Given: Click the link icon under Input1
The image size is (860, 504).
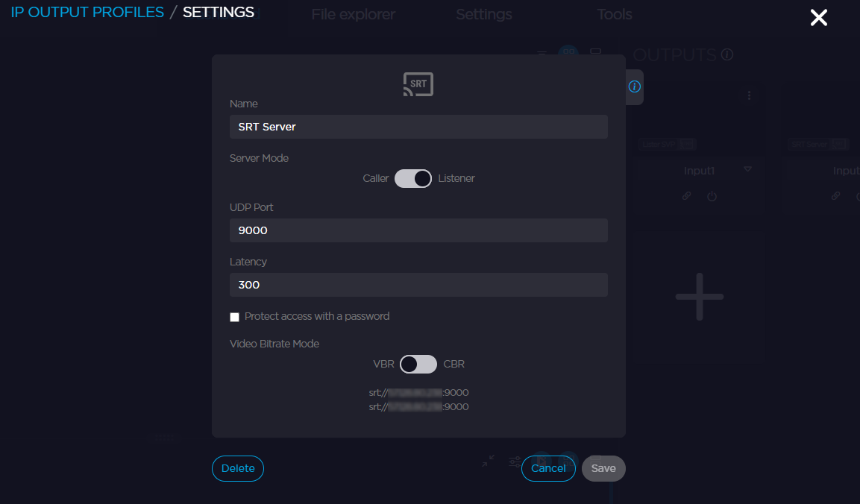Looking at the screenshot, I should [x=686, y=196].
